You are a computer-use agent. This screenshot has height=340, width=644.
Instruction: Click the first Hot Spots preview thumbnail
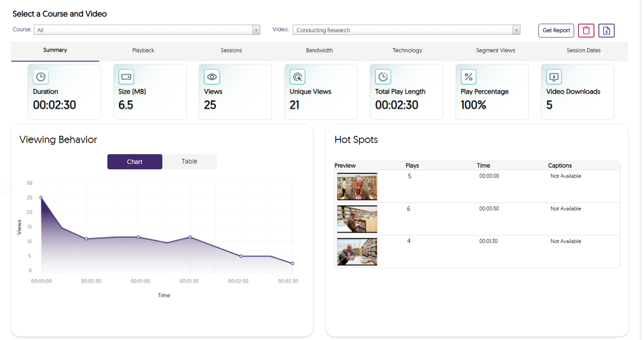click(x=357, y=186)
